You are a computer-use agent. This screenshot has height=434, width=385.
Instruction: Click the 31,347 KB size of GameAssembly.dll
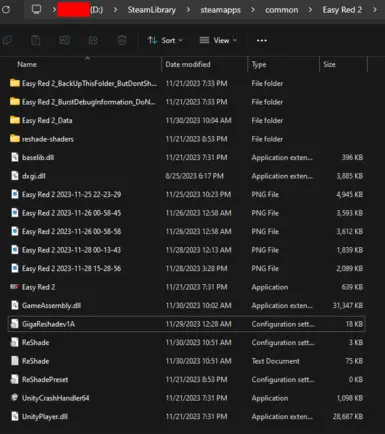tap(348, 305)
